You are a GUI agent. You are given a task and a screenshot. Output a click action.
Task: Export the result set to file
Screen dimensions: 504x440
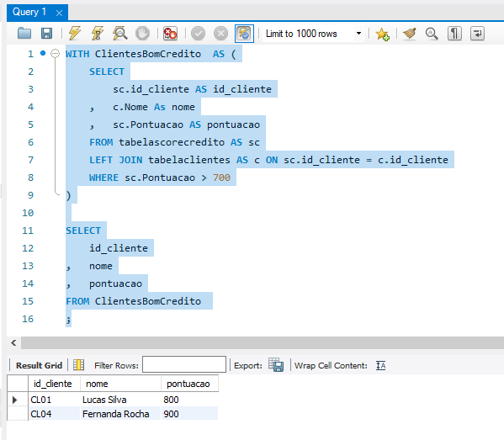[x=276, y=365]
